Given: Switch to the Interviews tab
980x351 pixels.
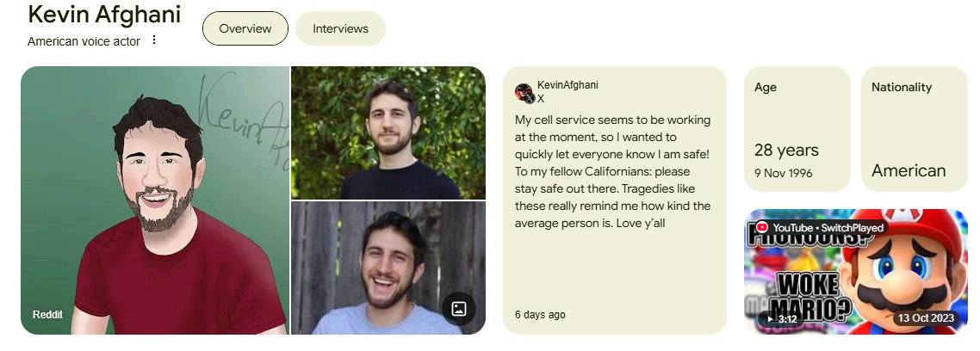Looking at the screenshot, I should 340,28.
